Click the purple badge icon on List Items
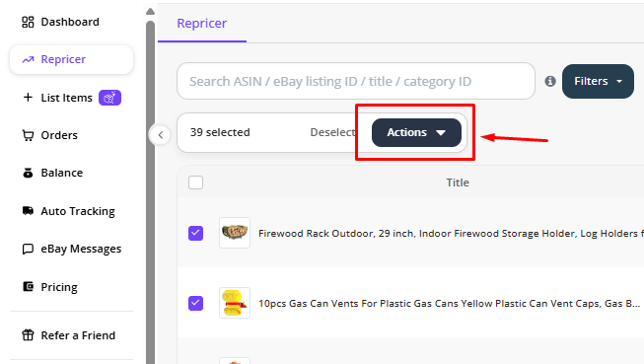This screenshot has width=644, height=364. point(109,98)
